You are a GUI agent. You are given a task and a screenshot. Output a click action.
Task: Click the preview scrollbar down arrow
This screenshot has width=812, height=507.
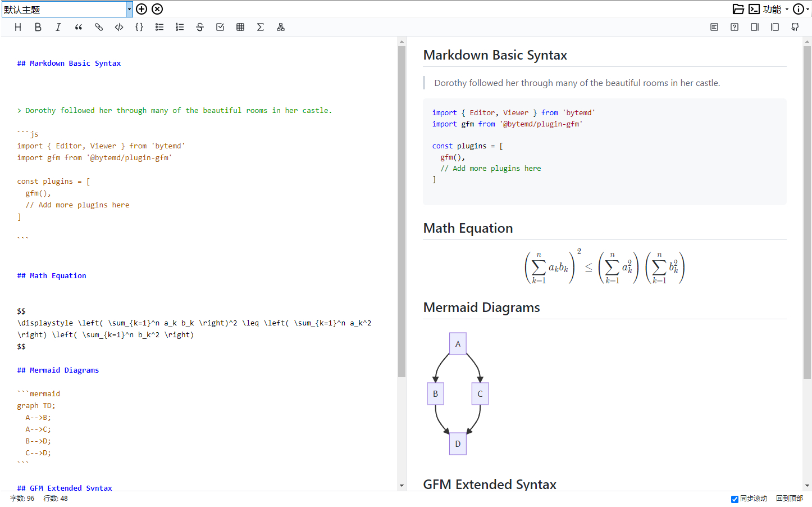tap(807, 486)
